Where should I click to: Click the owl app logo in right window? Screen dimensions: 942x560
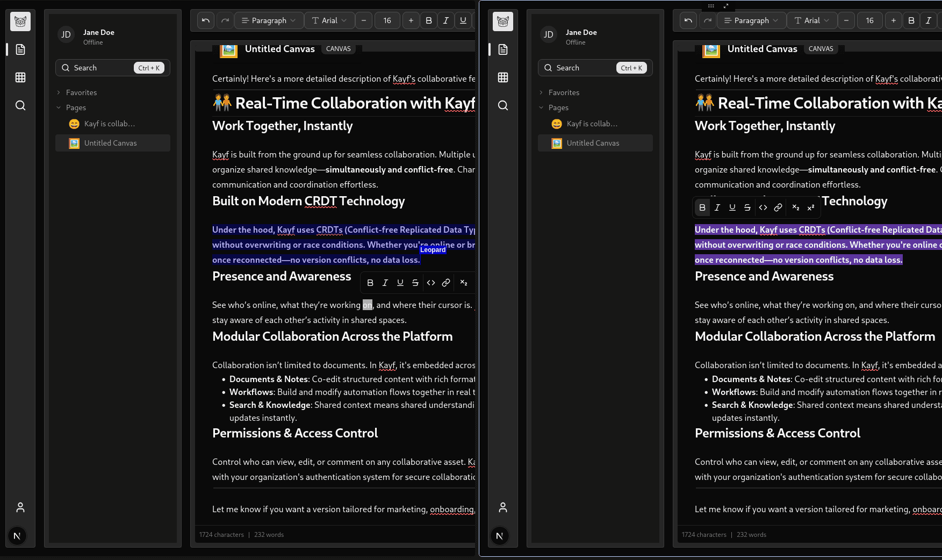click(503, 21)
